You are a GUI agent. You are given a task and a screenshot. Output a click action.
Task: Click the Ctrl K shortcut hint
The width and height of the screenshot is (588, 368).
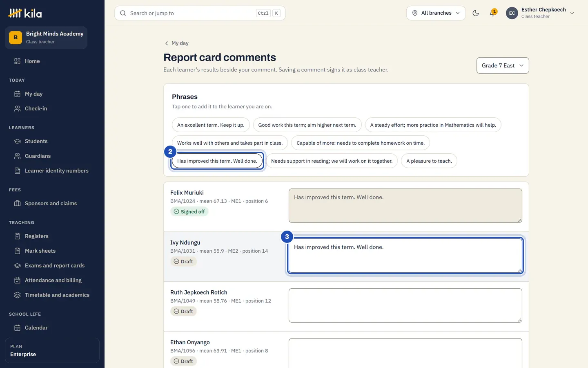[268, 13]
